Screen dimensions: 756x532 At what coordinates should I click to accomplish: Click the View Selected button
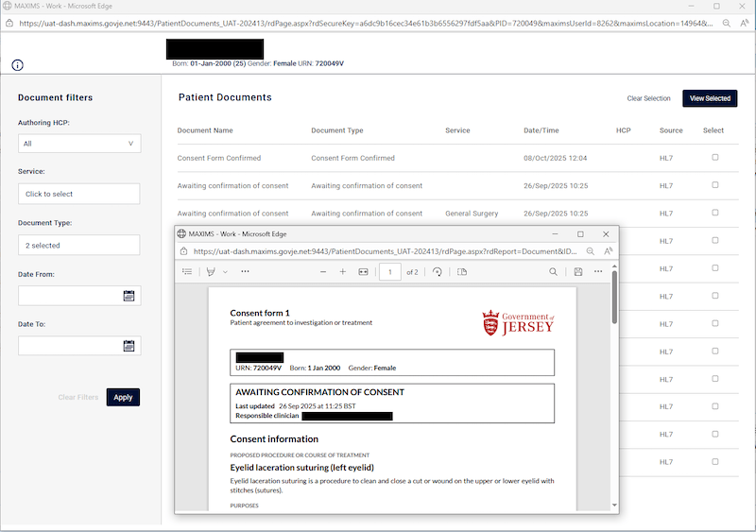coord(710,98)
